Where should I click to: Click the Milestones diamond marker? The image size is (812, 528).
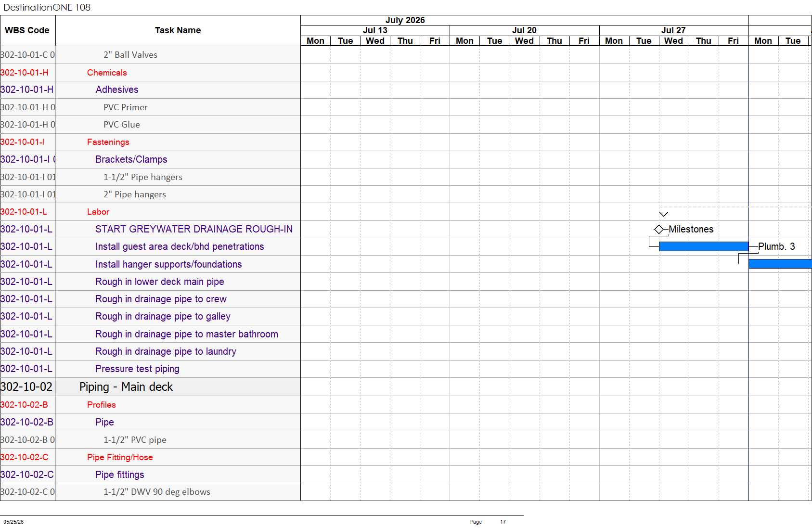click(x=658, y=229)
